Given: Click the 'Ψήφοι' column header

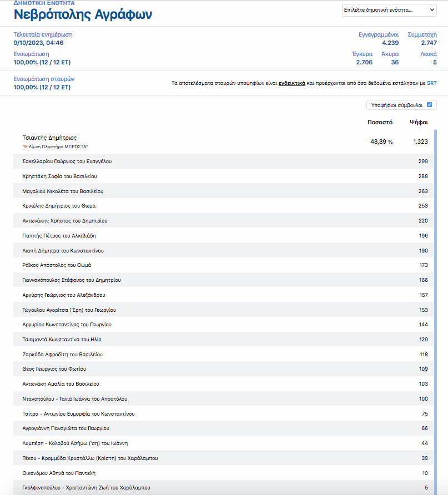Looking at the screenshot, I should point(419,122).
